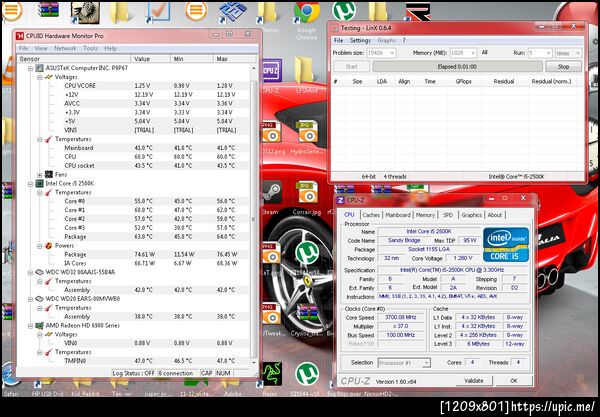The width and height of the screenshot is (600, 417).
Task: Click the Intel Core i5 2500K chip icon
Action: pos(39,184)
